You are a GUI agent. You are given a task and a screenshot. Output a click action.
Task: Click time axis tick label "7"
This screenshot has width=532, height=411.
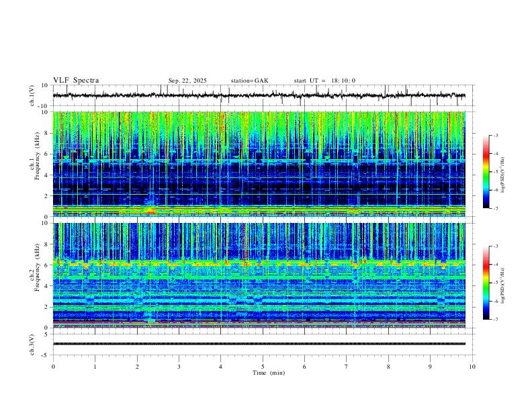pyautogui.click(x=347, y=367)
